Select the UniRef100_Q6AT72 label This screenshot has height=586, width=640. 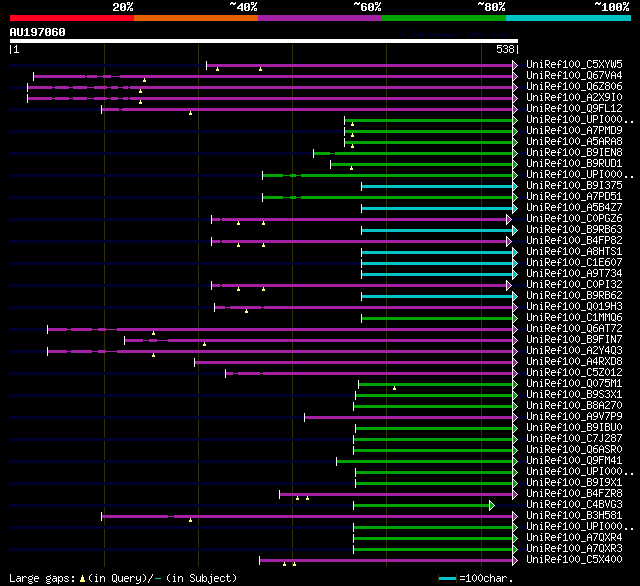coord(574,329)
